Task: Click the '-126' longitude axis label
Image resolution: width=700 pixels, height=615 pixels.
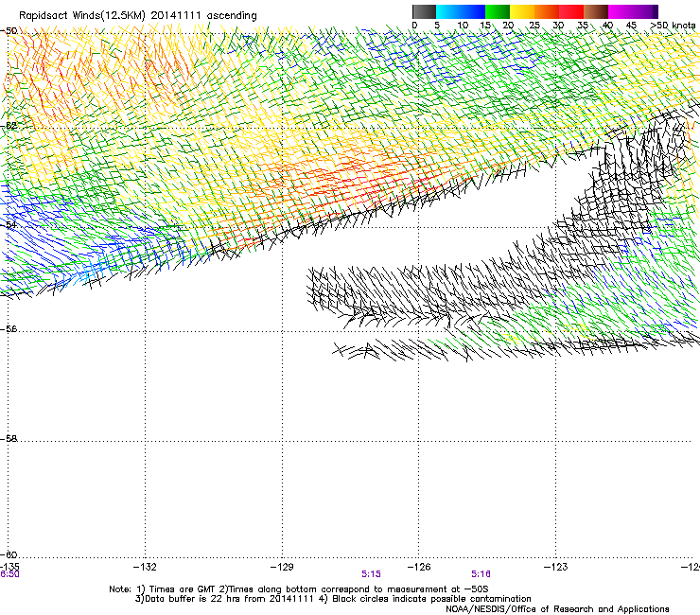Action: pos(419,567)
